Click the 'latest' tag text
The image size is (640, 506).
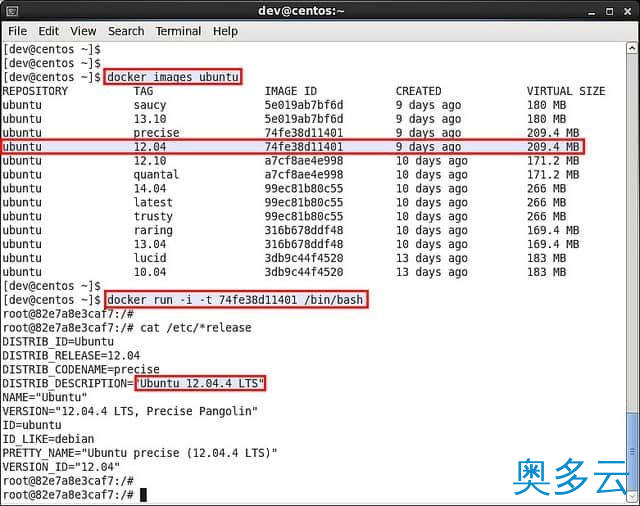(x=153, y=202)
